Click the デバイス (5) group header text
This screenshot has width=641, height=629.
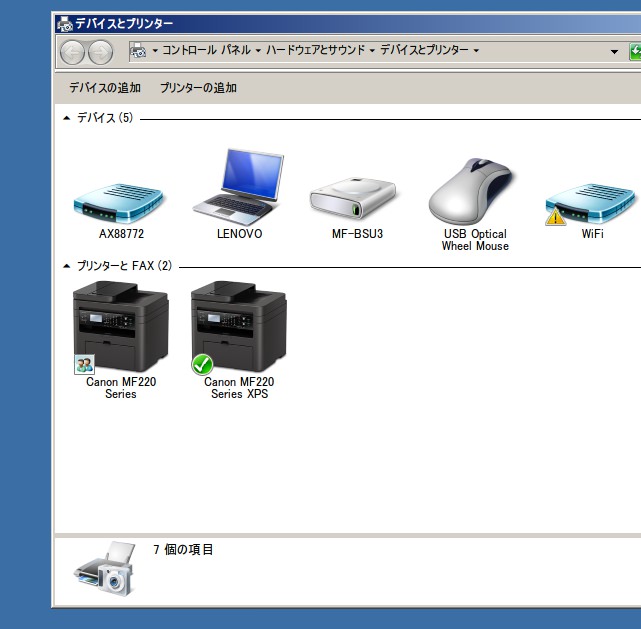105,118
